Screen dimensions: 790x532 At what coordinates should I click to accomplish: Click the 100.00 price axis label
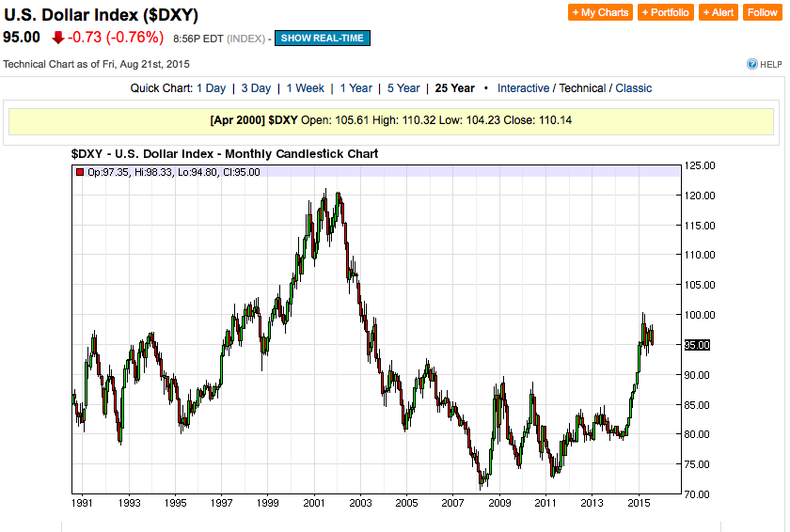coord(700,315)
